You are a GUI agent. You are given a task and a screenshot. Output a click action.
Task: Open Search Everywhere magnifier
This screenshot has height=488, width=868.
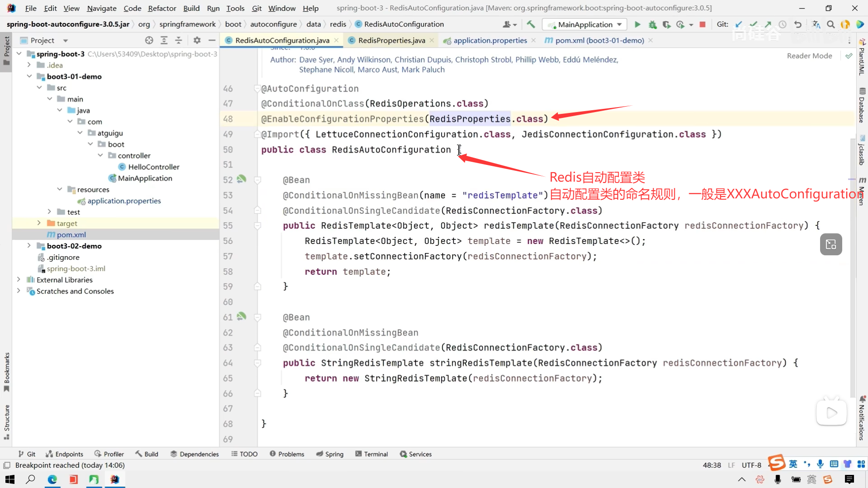point(830,24)
